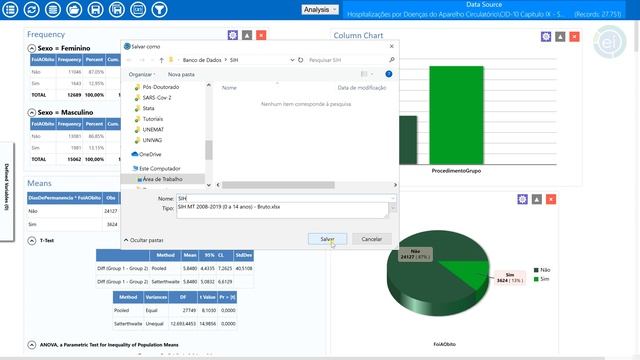The height and width of the screenshot is (360, 640).
Task: Collapse the pie chart gadget triangle
Action: (537, 199)
